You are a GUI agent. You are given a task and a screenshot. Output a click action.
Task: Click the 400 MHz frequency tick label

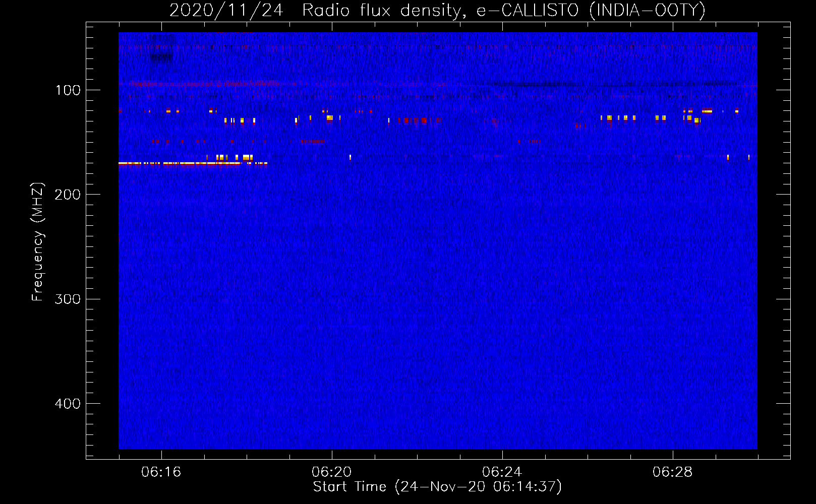coord(68,404)
